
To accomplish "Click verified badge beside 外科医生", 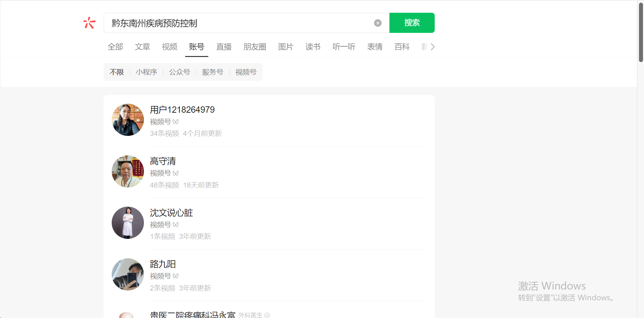I will point(267,315).
